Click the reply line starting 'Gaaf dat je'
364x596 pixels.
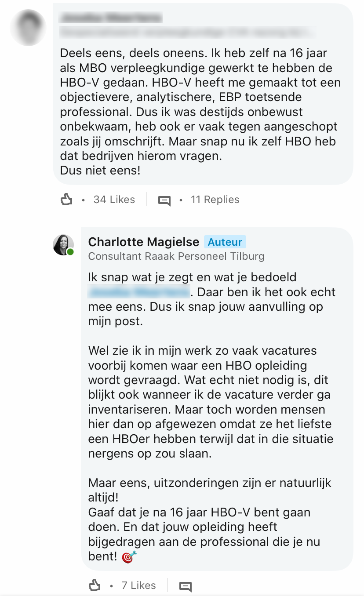(x=199, y=512)
